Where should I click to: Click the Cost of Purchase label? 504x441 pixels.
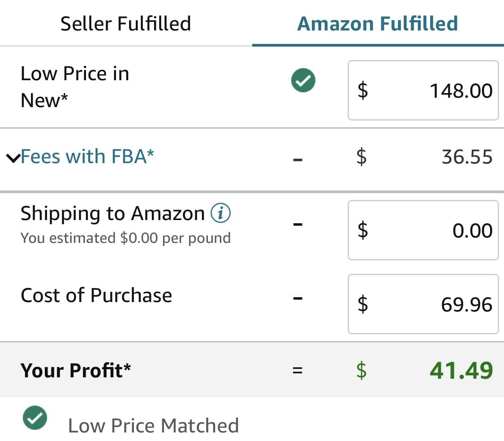pos(96,295)
